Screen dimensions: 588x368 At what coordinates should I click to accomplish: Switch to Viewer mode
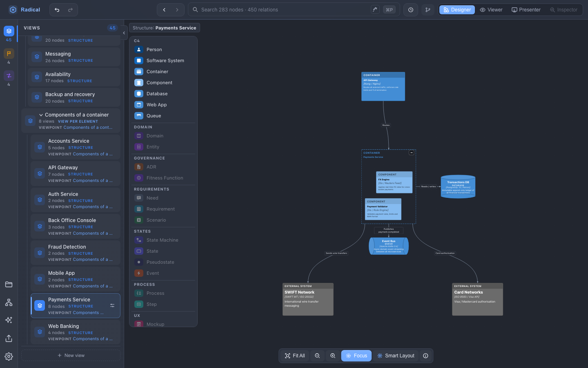(x=491, y=10)
